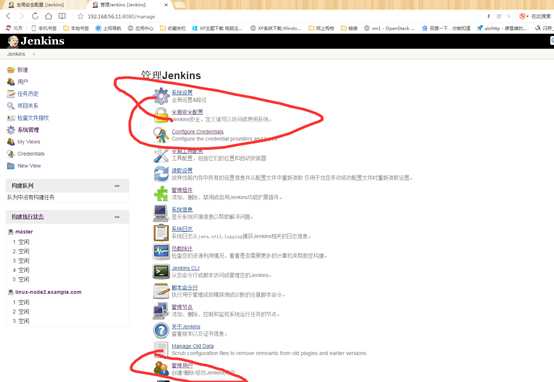Click the blue question mark About Jenkins icon

click(x=161, y=330)
